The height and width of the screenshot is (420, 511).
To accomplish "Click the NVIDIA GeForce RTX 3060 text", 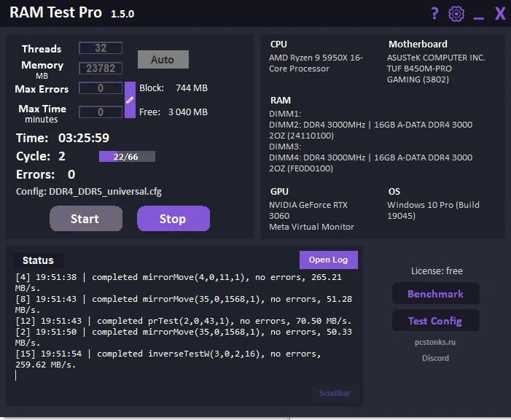I will pos(308,210).
